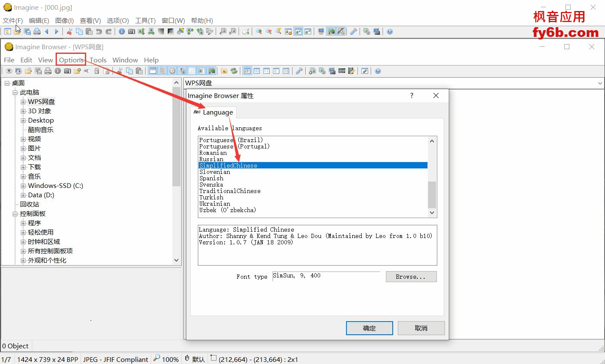Click the Browse... button
This screenshot has width=605, height=364.
(x=411, y=277)
